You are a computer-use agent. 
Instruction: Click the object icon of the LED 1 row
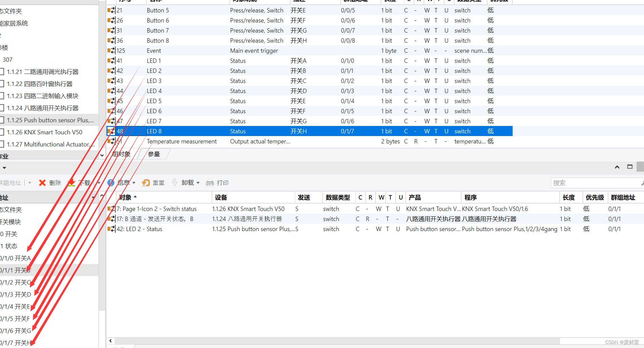[x=111, y=61]
